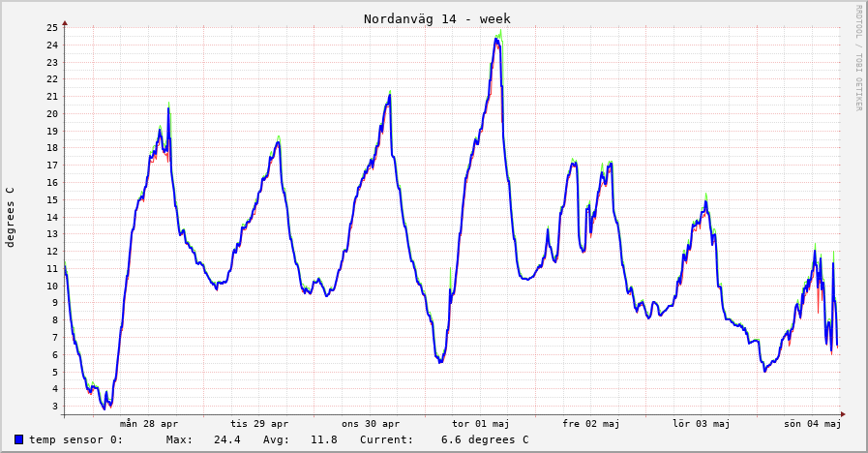Click the Max value "24.4"

[227, 439]
